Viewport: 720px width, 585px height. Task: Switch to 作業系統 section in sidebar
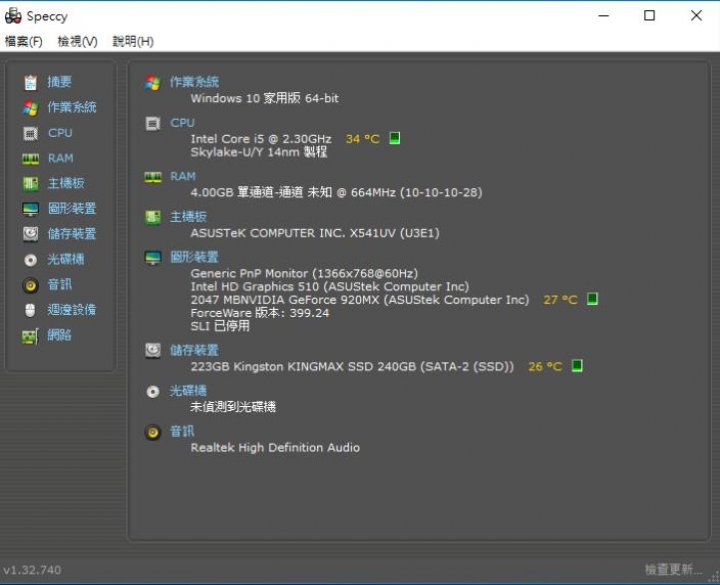click(72, 107)
